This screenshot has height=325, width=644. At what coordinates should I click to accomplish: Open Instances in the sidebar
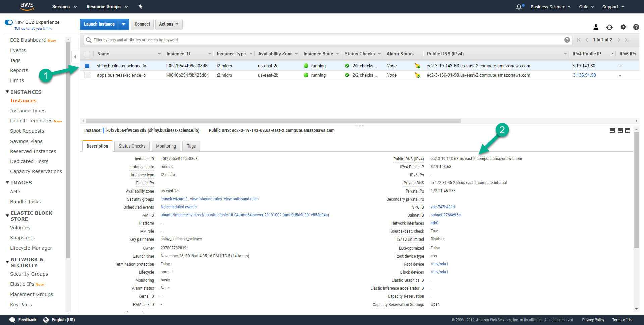tap(23, 101)
